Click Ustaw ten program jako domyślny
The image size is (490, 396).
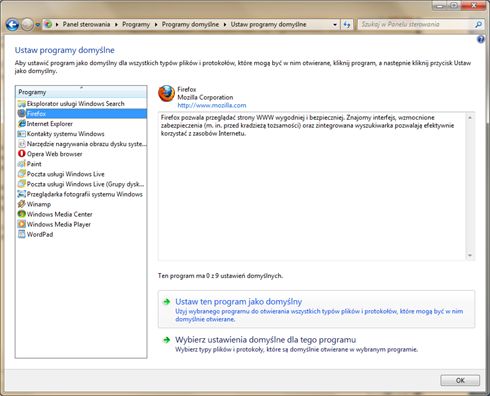(316, 309)
